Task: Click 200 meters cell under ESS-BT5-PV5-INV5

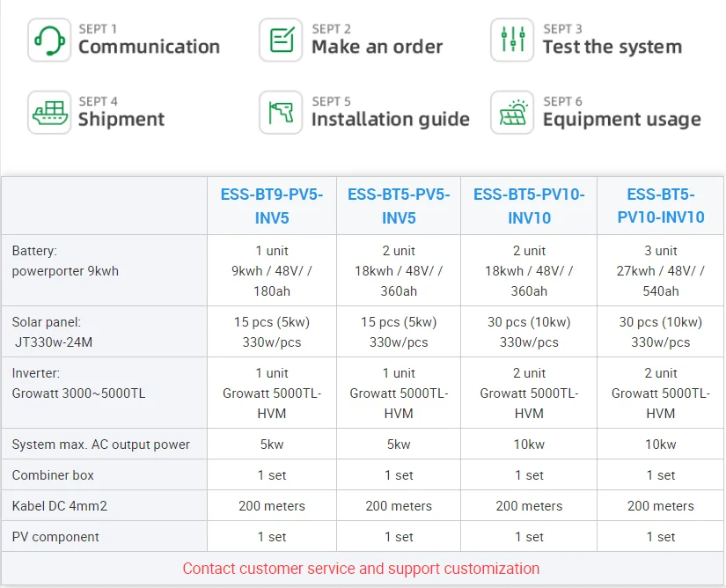Action: pos(399,506)
